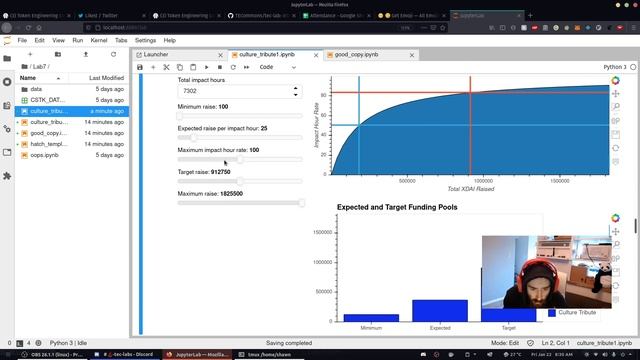Click the Target raise slider
This screenshot has height=360, width=640.
[x=240, y=181]
